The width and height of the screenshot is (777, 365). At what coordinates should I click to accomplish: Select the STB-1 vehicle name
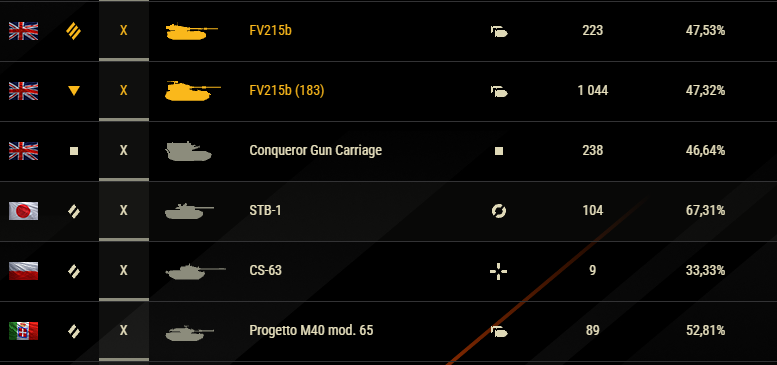coord(265,210)
